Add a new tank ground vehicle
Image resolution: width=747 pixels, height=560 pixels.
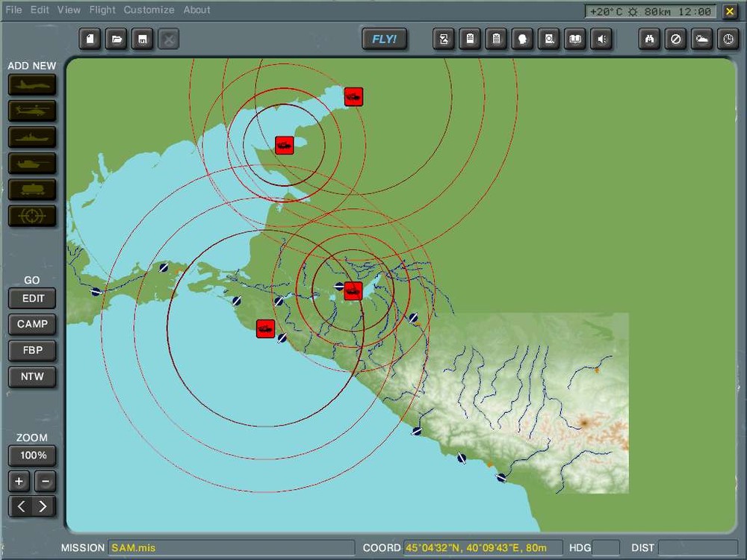[x=32, y=164]
